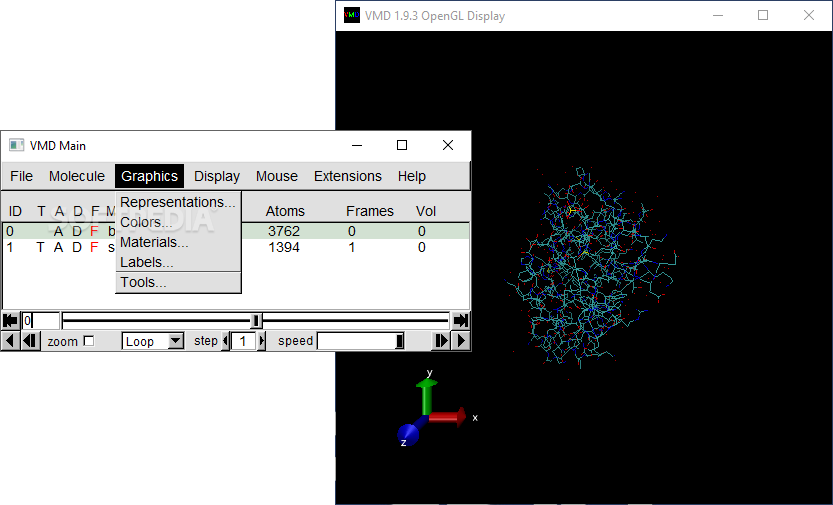Click the step value field

click(243, 341)
